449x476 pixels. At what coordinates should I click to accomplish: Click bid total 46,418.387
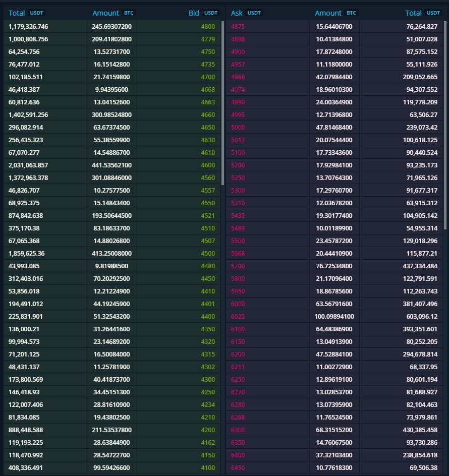point(24,90)
